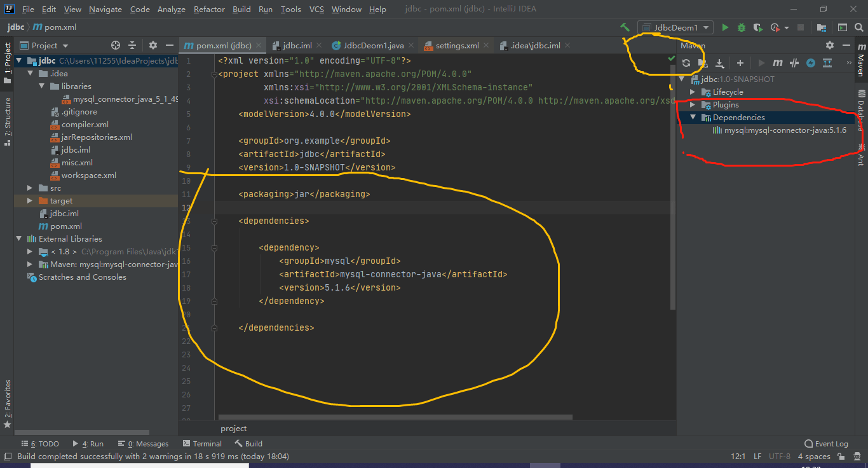Click Execute Maven Goal 'm' icon

coord(778,63)
